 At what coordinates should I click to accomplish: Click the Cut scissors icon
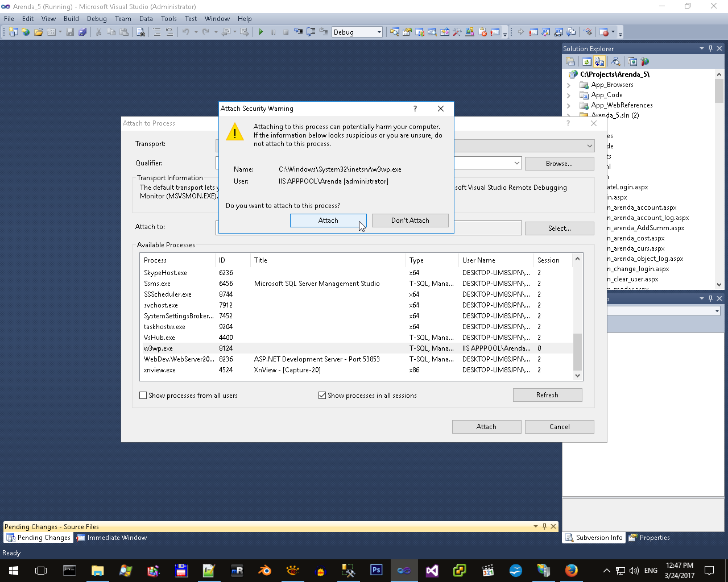point(98,32)
